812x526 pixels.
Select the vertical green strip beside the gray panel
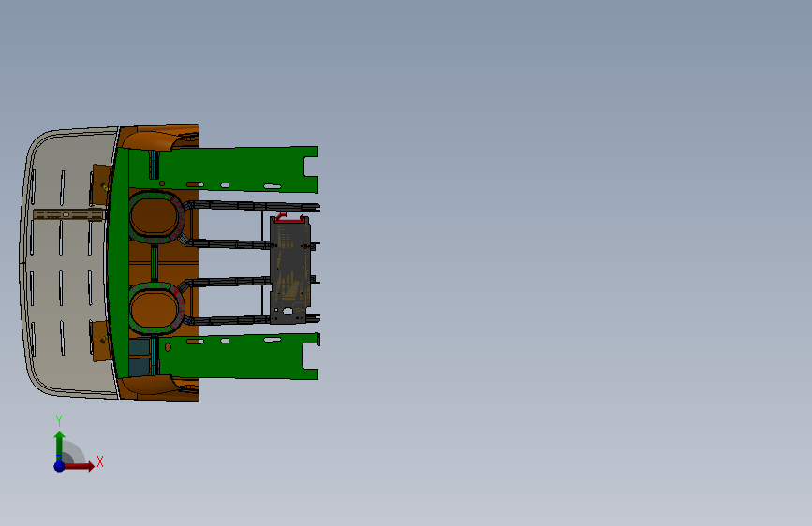[x=119, y=261]
